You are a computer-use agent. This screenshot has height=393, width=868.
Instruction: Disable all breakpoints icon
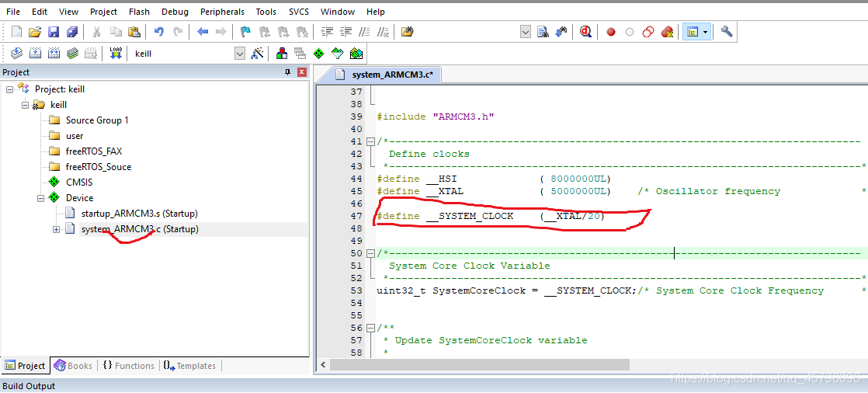point(648,32)
